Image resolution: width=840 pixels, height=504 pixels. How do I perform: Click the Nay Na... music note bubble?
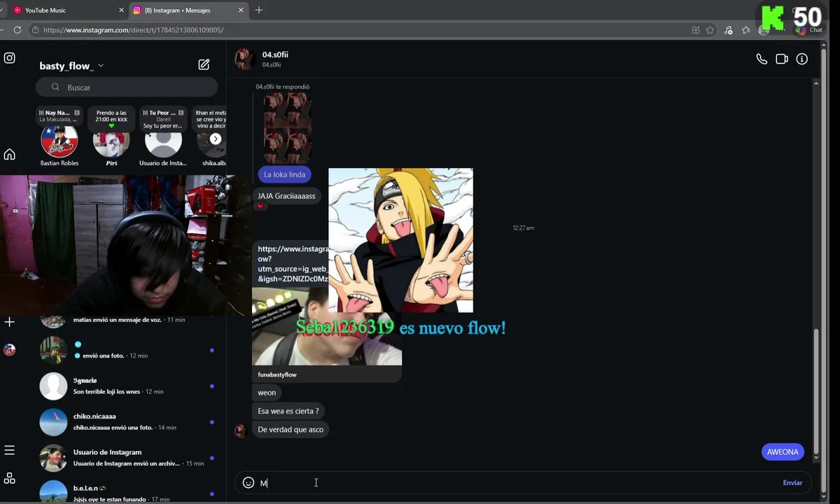(59, 116)
